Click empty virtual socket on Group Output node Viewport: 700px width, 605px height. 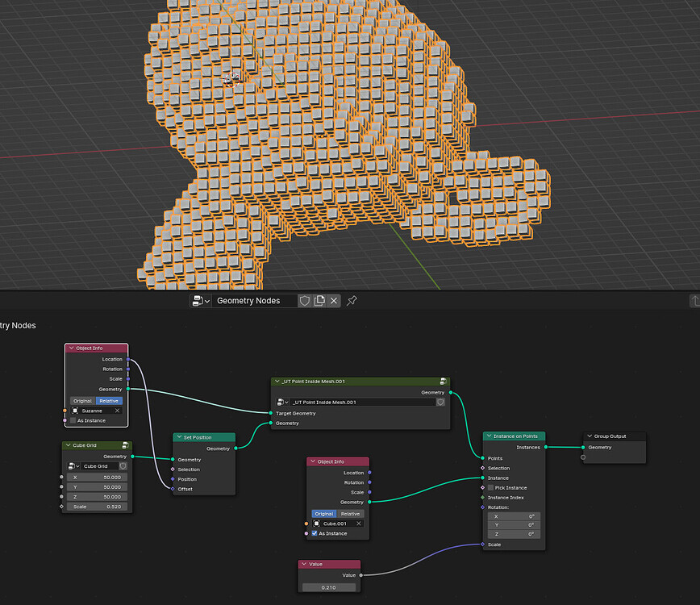(583, 457)
